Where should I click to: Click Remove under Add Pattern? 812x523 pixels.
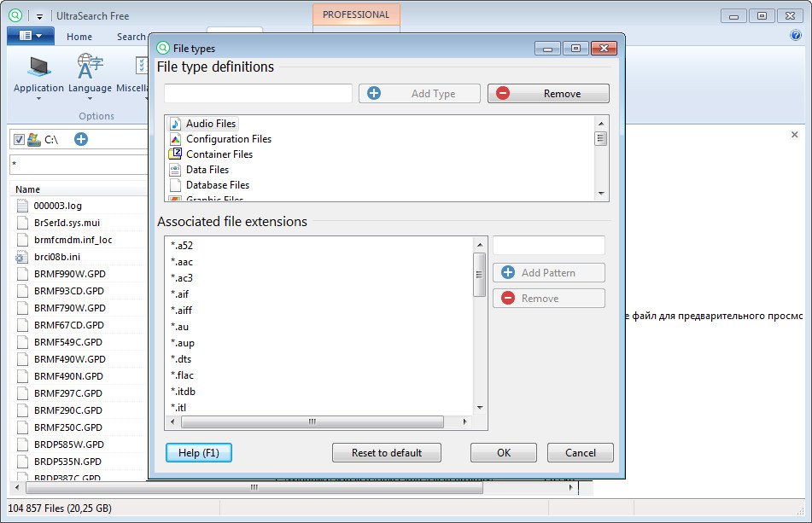coord(549,299)
